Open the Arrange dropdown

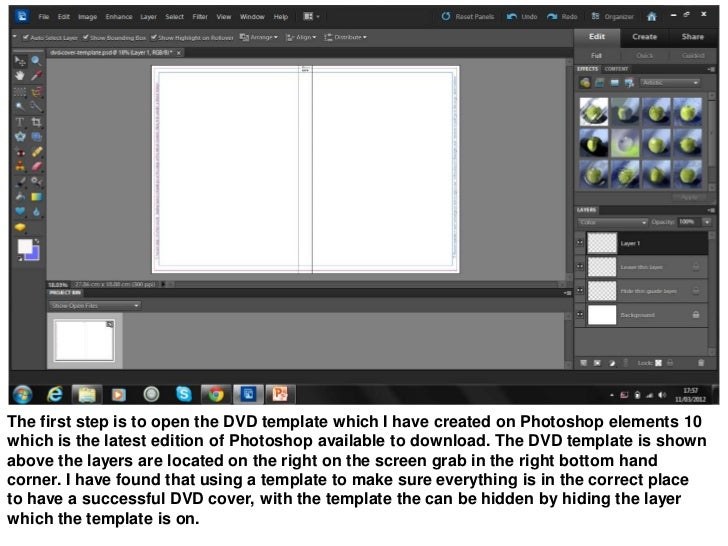(x=259, y=37)
